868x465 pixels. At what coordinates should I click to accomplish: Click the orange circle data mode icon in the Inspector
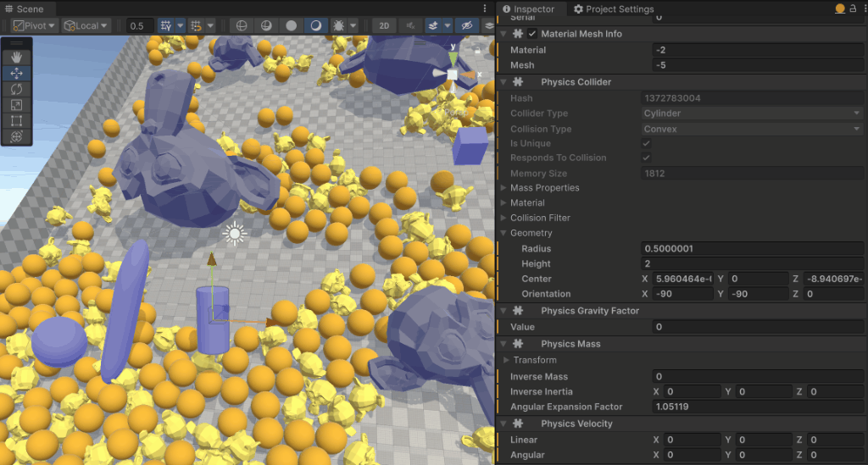(840, 8)
